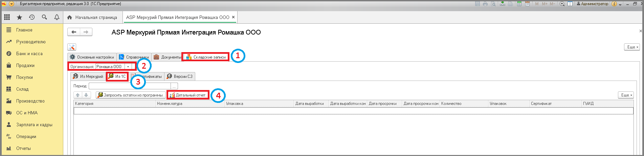Open the Период picker ellipsis button
This screenshot has width=644, height=156.
tap(174, 86)
